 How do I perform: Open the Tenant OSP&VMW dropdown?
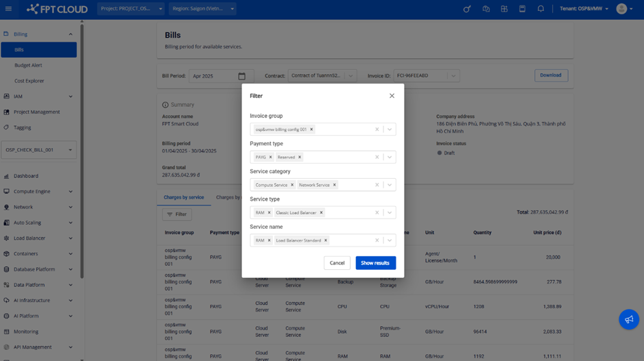pos(584,9)
